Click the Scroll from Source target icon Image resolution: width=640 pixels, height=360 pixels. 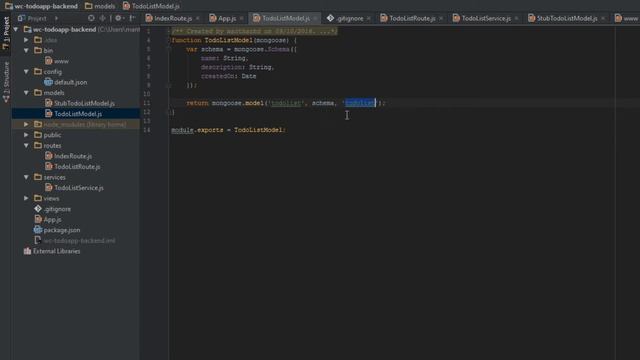tap(91, 18)
